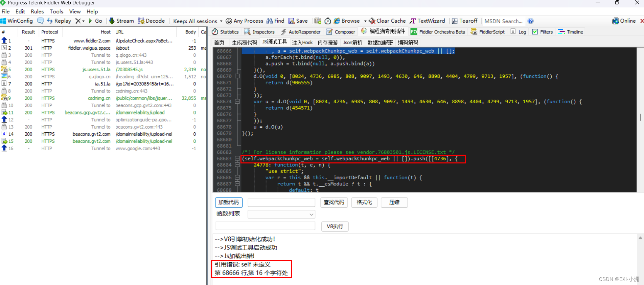Click the input field beside V8执行
Image resolution: width=644 pixels, height=285 pixels.
[266, 226]
